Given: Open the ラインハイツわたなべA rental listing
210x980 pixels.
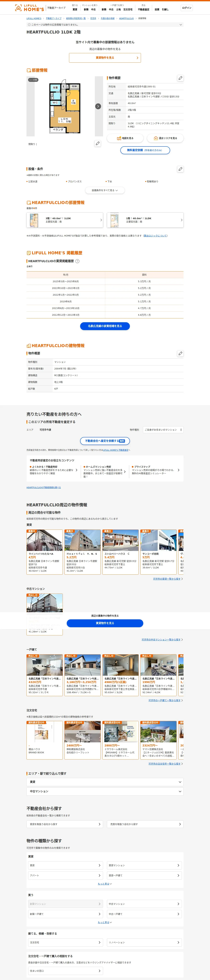Looking at the screenshot, I should point(45,552).
